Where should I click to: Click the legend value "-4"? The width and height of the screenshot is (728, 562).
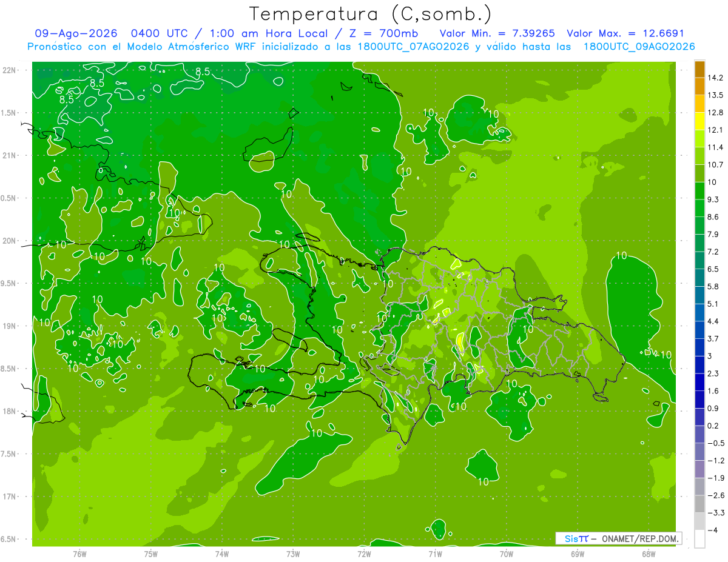pos(713,530)
